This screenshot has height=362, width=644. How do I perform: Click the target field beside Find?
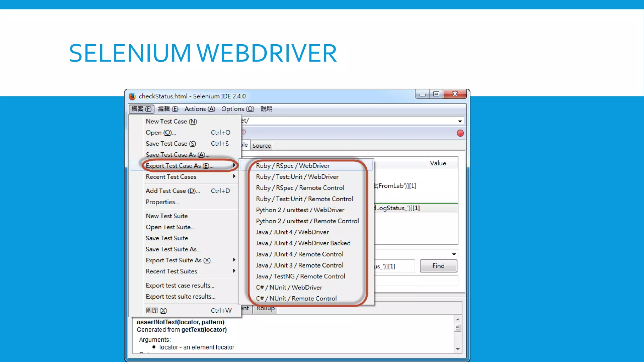pos(394,266)
